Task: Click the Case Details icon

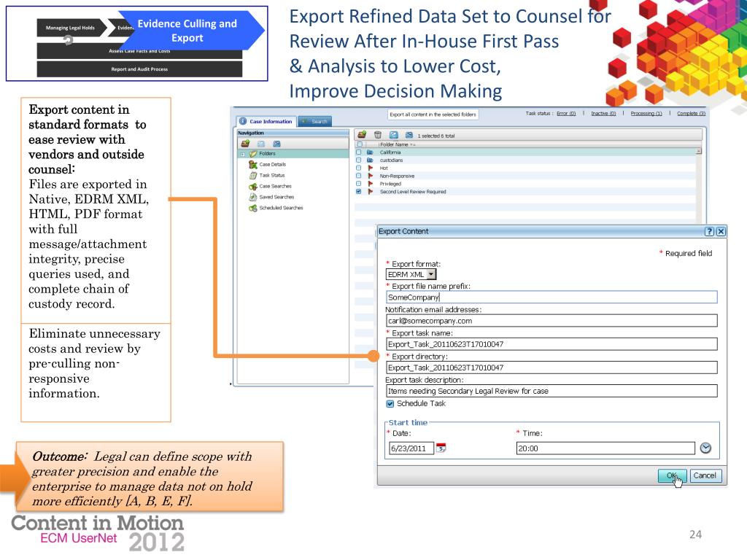Action: 253,164
